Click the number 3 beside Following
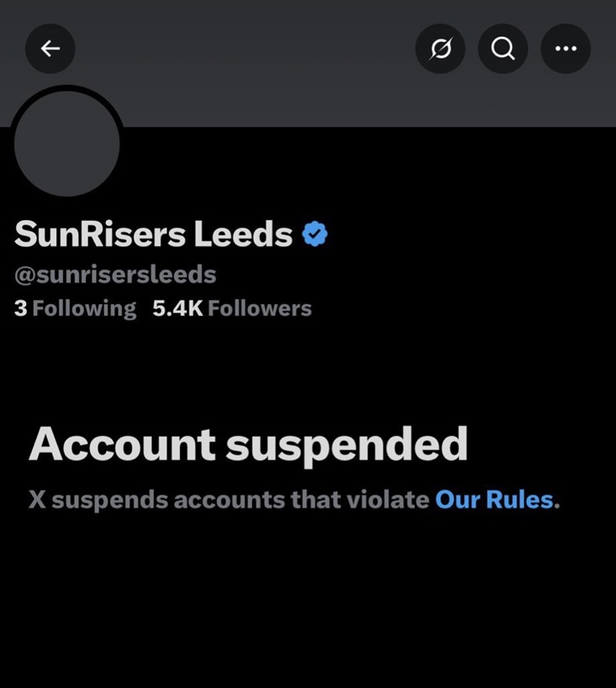This screenshot has height=688, width=616. pyautogui.click(x=20, y=308)
